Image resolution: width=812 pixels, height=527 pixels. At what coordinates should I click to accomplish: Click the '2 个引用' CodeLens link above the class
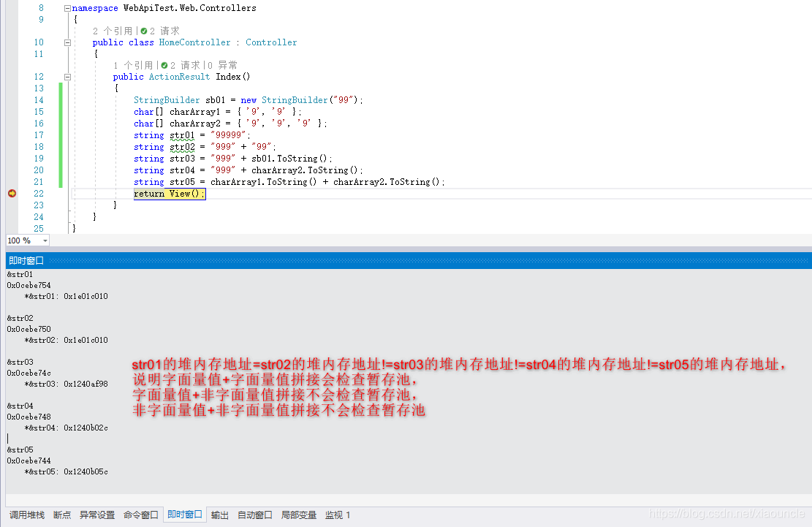click(113, 31)
